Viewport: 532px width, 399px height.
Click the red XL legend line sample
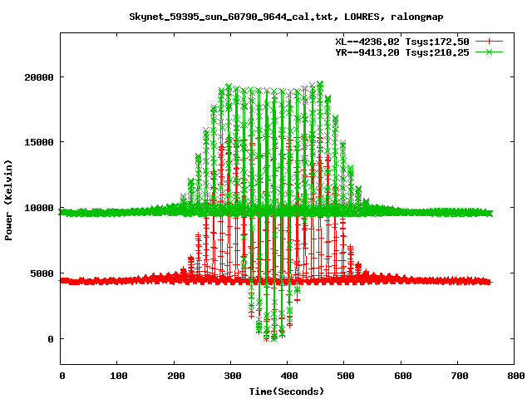[x=489, y=42]
